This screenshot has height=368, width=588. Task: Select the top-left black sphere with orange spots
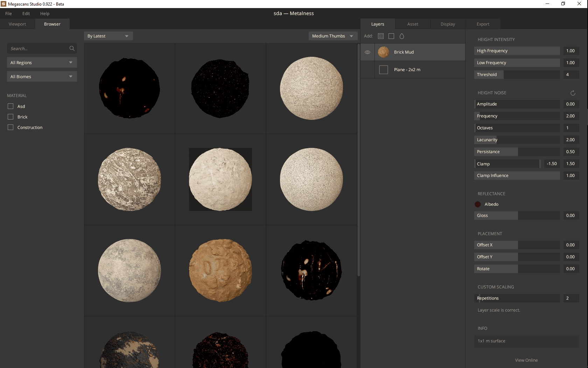129,88
